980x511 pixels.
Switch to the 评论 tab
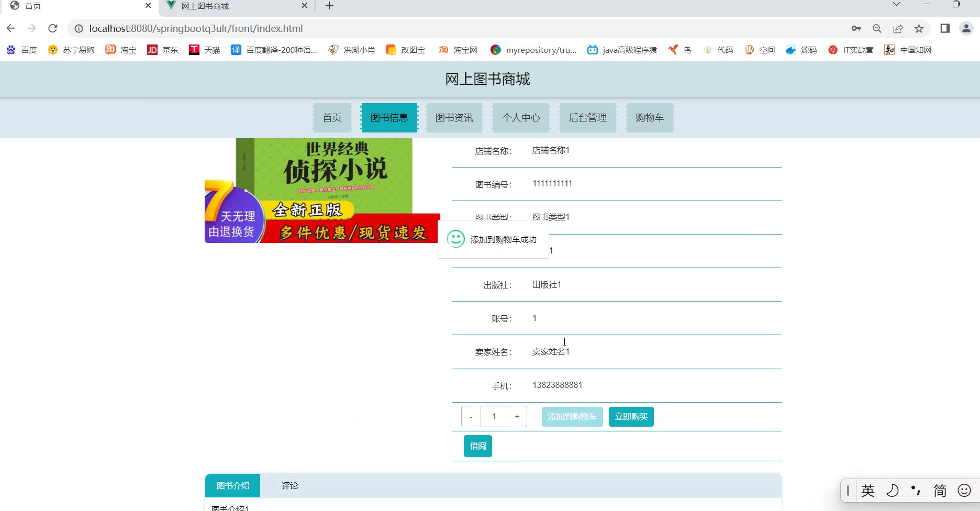point(289,486)
